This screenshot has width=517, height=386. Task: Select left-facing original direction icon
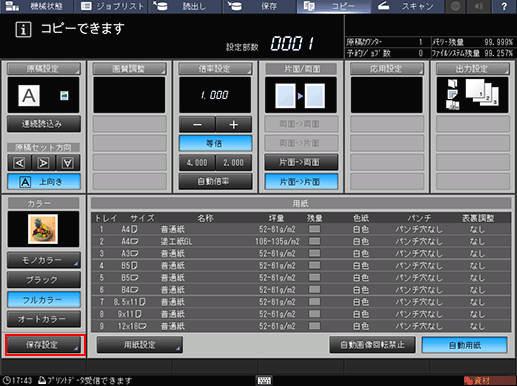pyautogui.click(x=19, y=163)
